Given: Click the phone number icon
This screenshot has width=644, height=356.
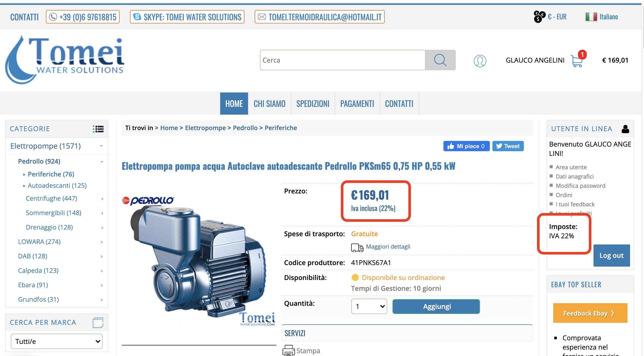Looking at the screenshot, I should click(53, 17).
